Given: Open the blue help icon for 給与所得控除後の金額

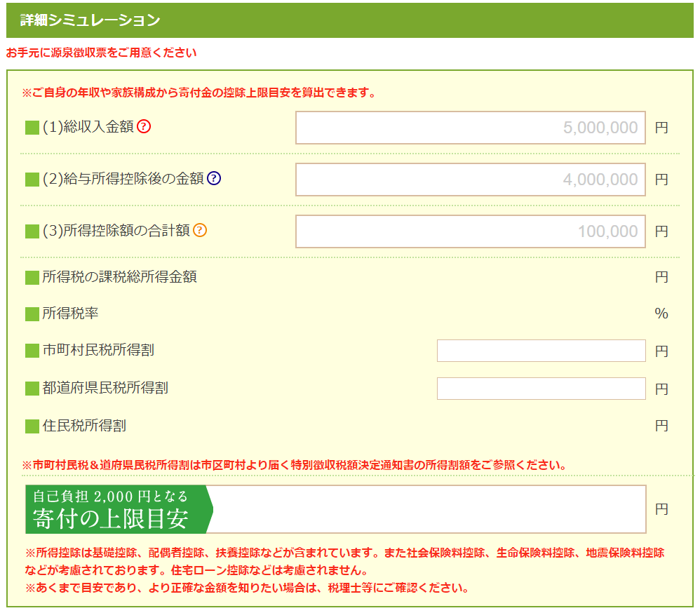Looking at the screenshot, I should [x=214, y=179].
